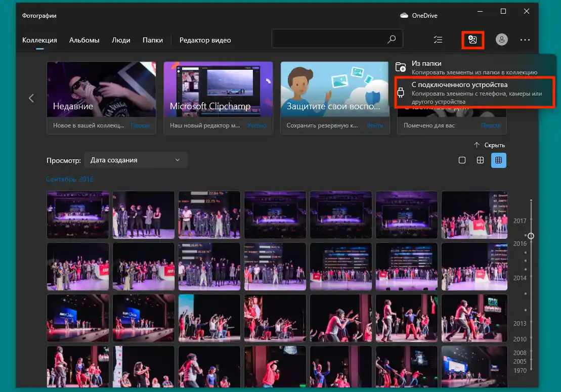Open the three-dots more options menu
Screen dimensions: 561x392
pyautogui.click(x=525, y=40)
